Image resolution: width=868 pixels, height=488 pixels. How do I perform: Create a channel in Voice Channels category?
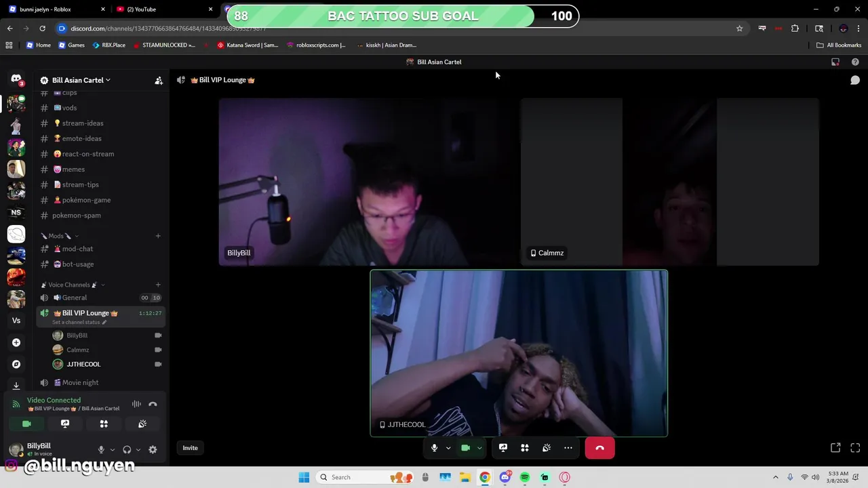coord(158,285)
